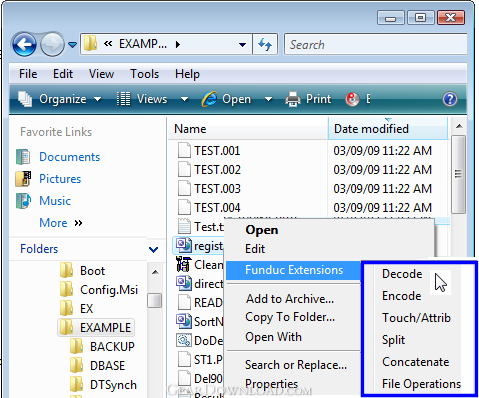
Task: Sort by the Name column header
Action: point(247,129)
